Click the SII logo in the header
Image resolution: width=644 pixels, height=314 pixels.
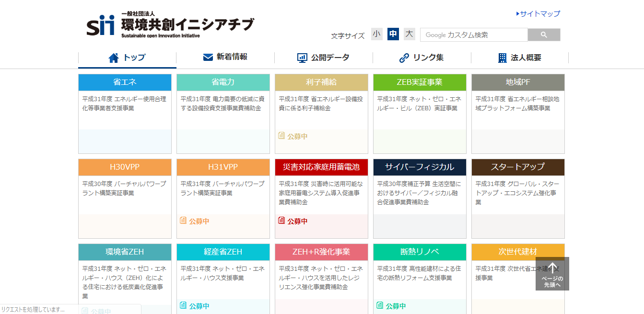(101, 25)
